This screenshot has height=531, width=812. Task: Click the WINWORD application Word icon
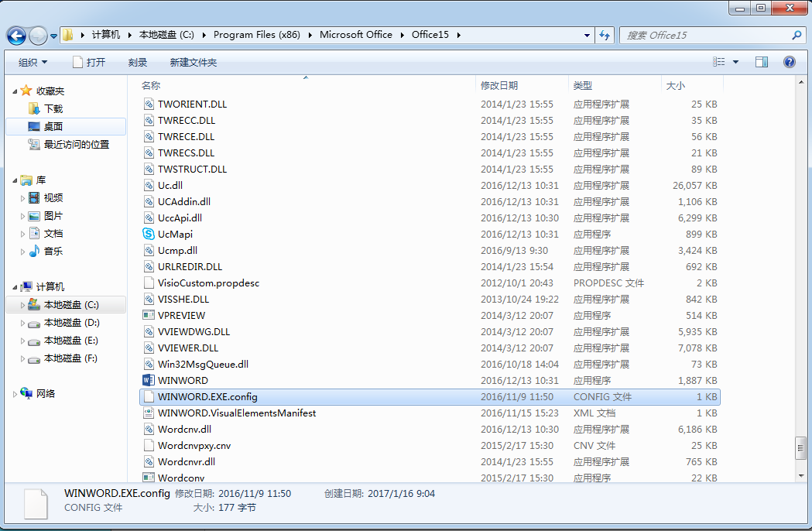point(149,380)
